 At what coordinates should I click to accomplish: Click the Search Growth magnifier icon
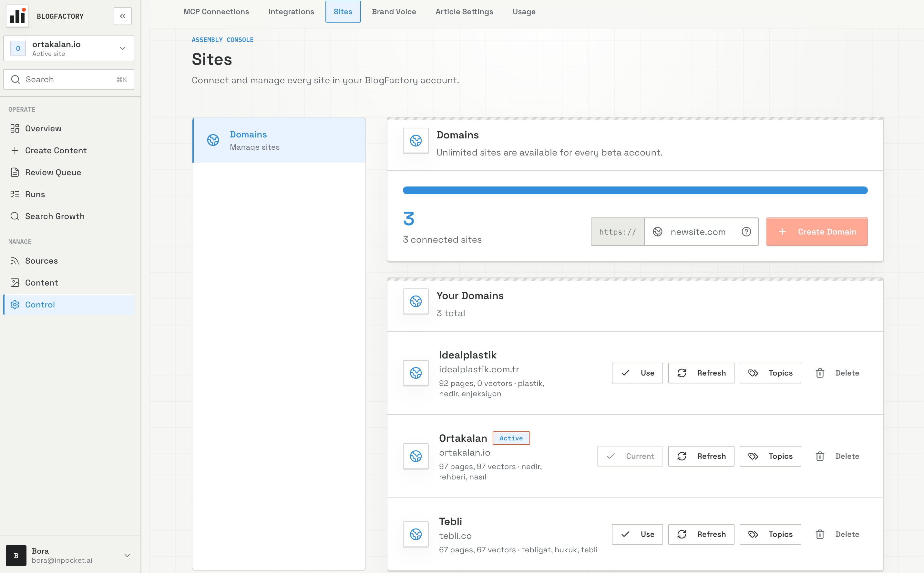click(x=15, y=216)
